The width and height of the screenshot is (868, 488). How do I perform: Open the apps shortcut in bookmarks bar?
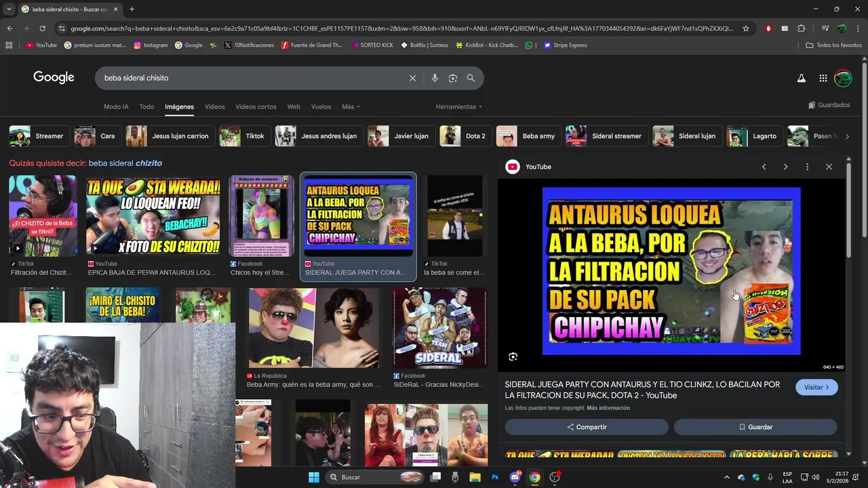(9, 45)
